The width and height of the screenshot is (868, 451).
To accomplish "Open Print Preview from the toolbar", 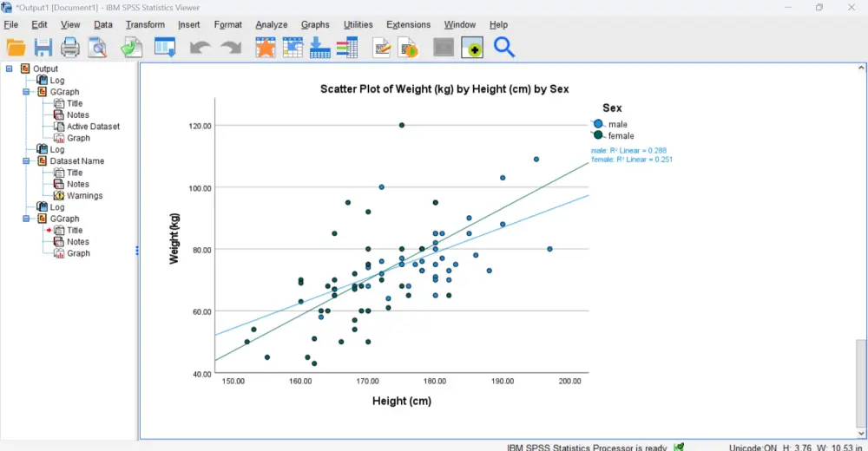I will point(97,48).
